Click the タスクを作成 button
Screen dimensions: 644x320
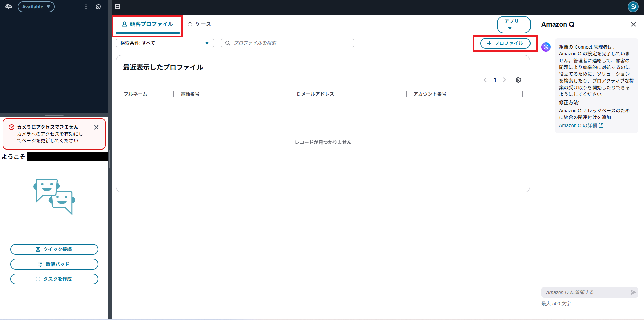54,279
